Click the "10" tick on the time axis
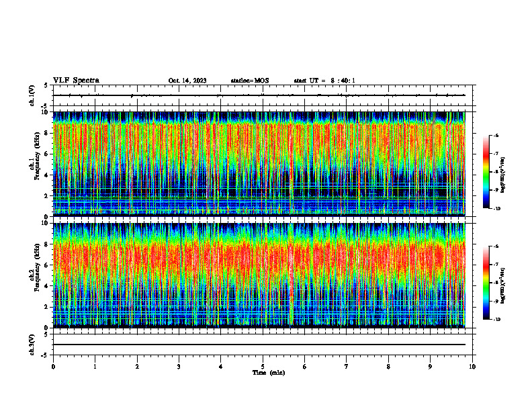The width and height of the screenshot is (532, 411). 472,367
